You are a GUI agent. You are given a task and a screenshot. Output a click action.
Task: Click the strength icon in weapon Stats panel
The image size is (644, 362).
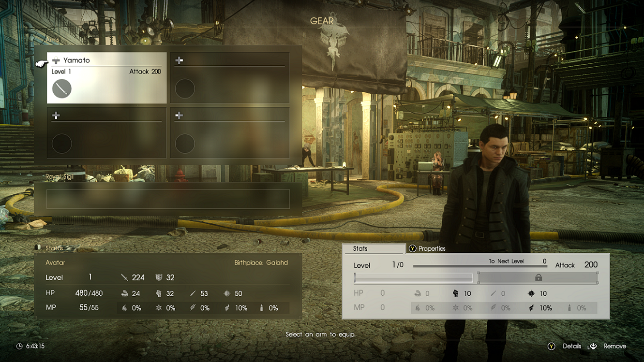(418, 293)
